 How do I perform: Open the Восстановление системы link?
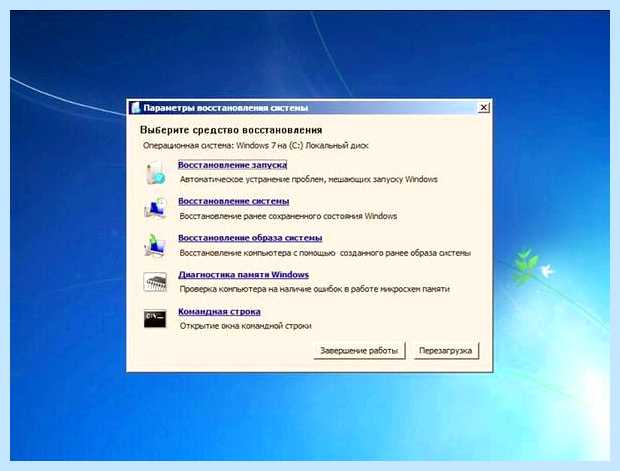(234, 201)
